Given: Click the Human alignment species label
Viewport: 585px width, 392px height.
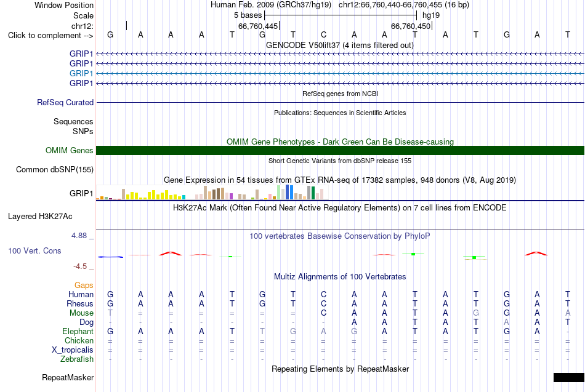Looking at the screenshot, I should [81, 295].
